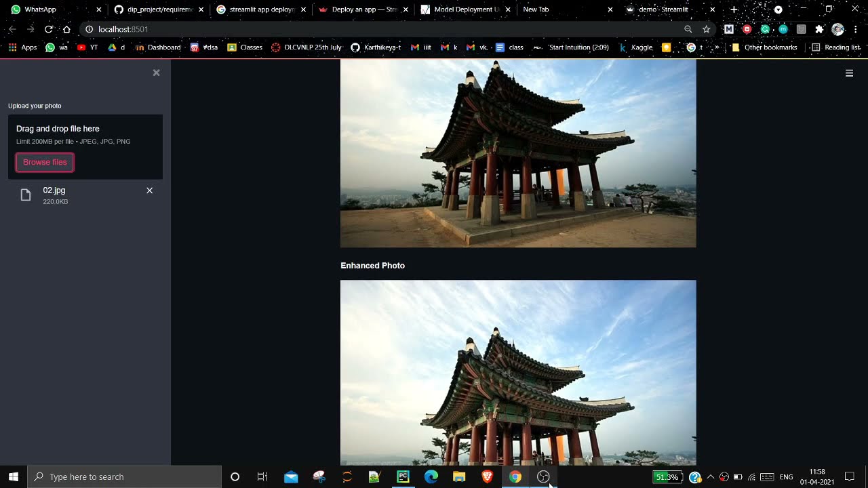868x488 pixels.
Task: Expand the Other bookmarks folder
Action: coord(764,47)
